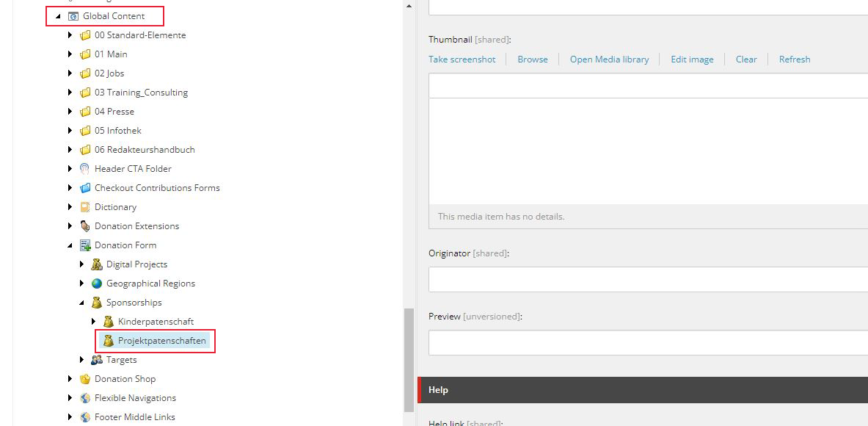Click the Projektpatenschaften money bag icon
868x426 pixels.
[x=109, y=341]
